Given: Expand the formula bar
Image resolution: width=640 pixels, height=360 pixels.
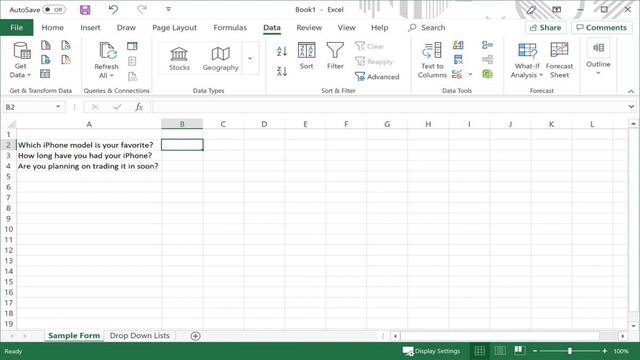Looking at the screenshot, I should pyautogui.click(x=631, y=107).
